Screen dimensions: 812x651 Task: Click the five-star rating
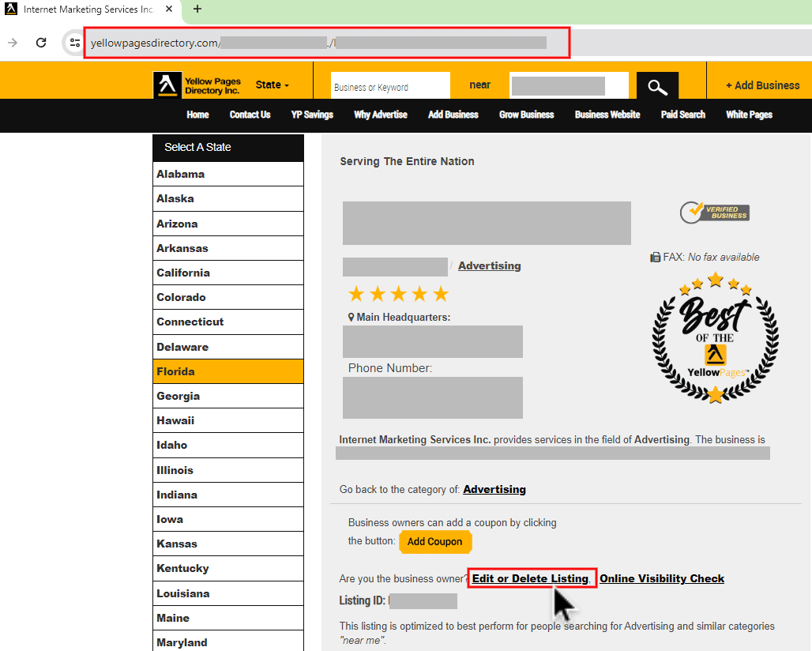[x=398, y=294]
